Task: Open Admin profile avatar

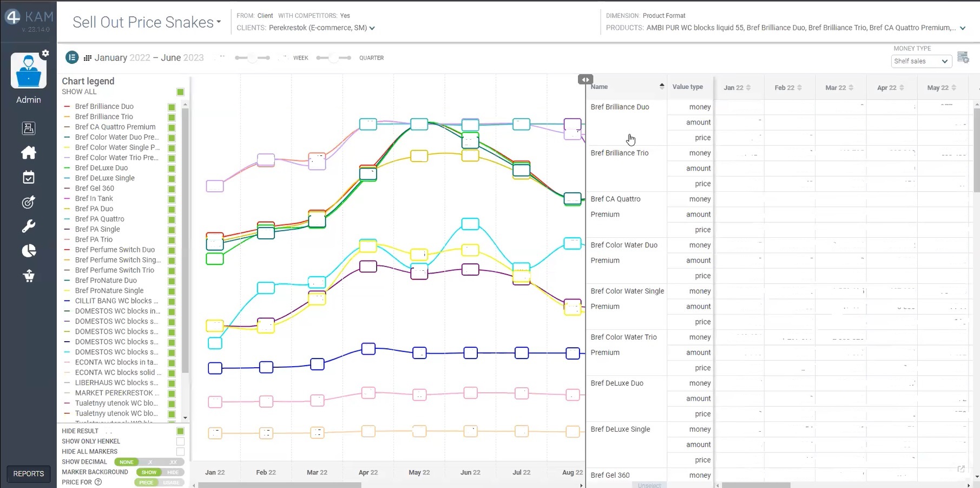Action: point(28,70)
